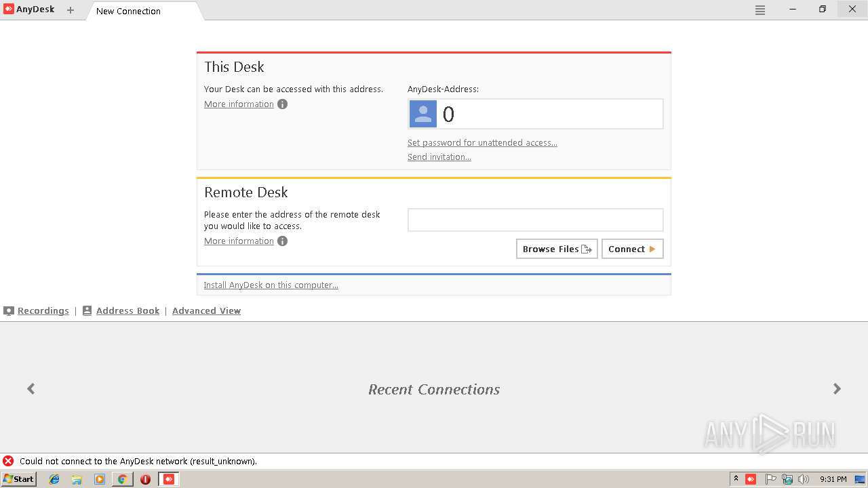Click the 'Recent Connections' heading

434,389
